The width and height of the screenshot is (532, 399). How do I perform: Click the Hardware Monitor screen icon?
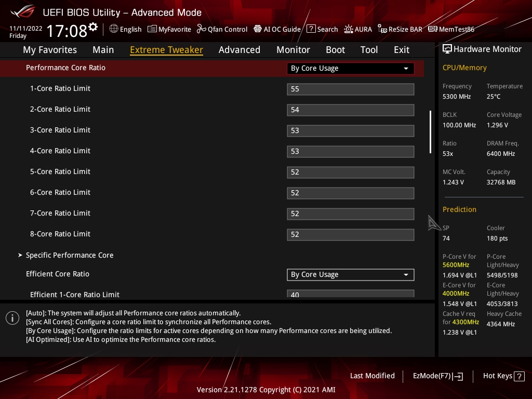pos(447,49)
